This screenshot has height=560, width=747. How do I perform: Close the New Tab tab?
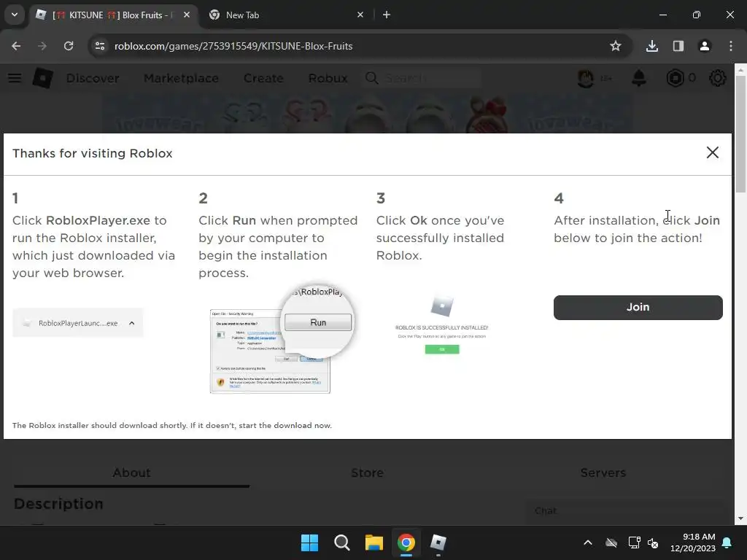[360, 15]
